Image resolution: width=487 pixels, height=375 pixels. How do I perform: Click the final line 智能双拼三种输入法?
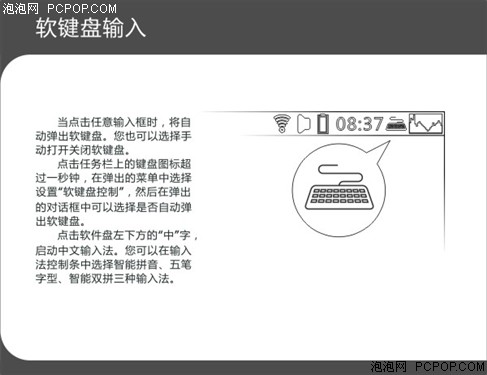coord(105,279)
